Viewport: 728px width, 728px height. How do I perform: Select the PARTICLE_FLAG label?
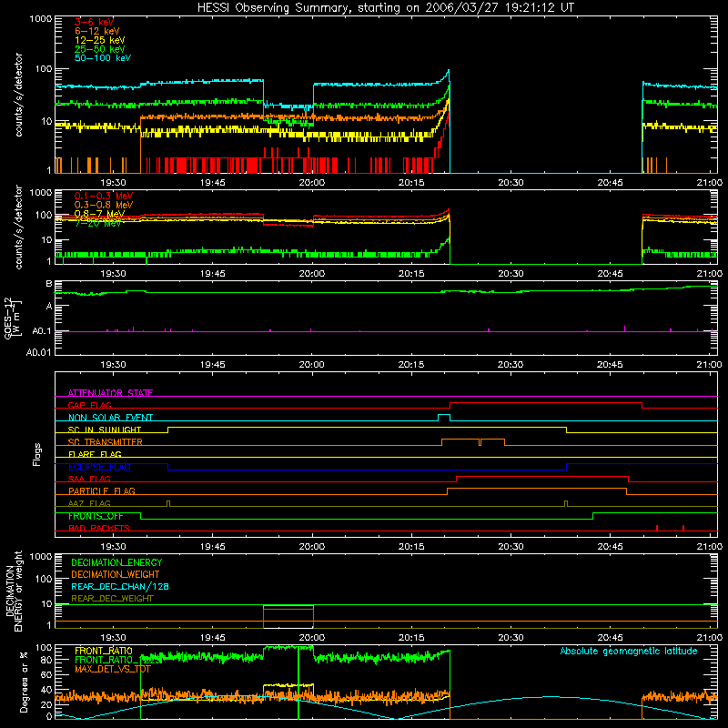(102, 490)
